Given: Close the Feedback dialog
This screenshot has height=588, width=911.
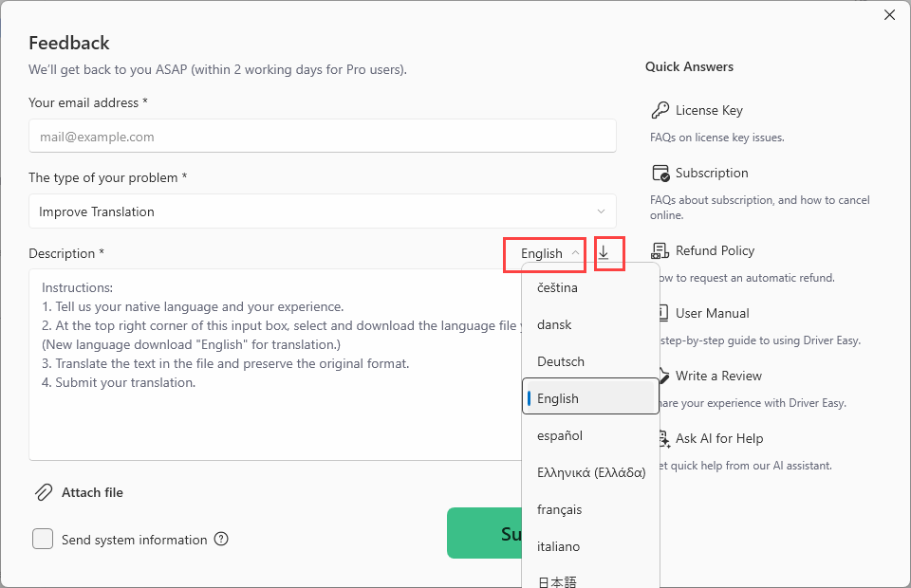Looking at the screenshot, I should [x=889, y=15].
